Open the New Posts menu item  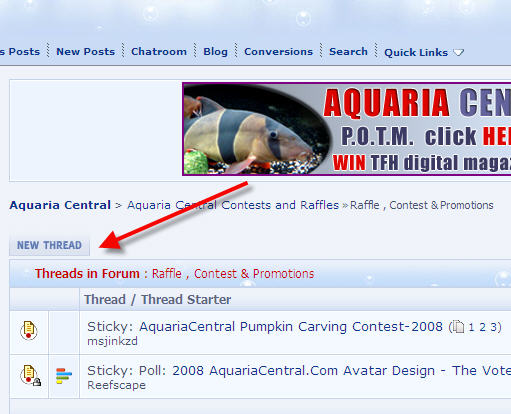click(85, 52)
